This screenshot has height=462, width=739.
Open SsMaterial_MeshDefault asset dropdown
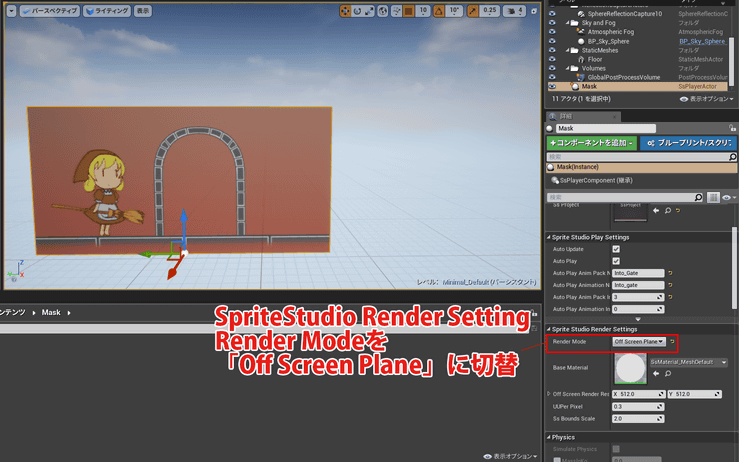(689, 362)
